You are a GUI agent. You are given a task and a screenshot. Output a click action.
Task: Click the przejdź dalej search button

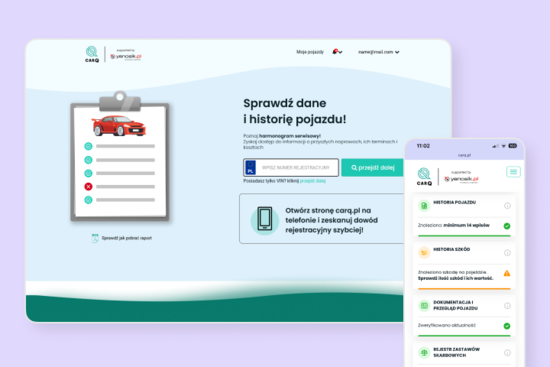[373, 167]
